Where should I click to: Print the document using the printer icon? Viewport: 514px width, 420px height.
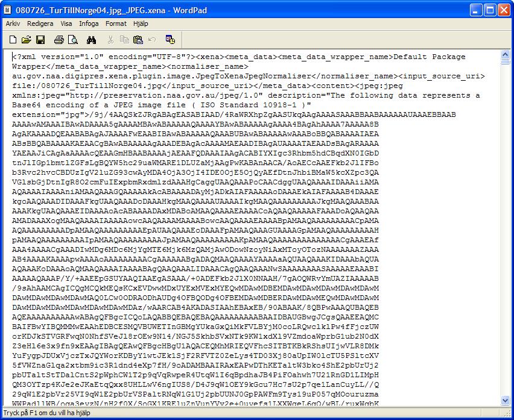pyautogui.click(x=59, y=40)
